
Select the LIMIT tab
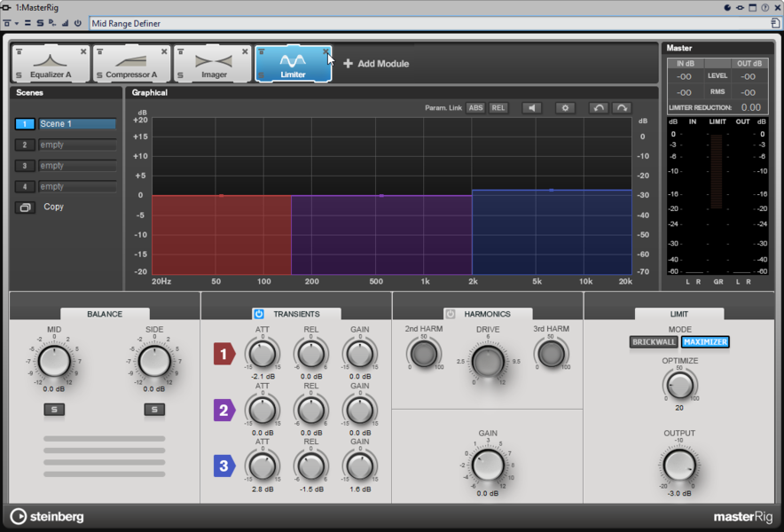(679, 314)
